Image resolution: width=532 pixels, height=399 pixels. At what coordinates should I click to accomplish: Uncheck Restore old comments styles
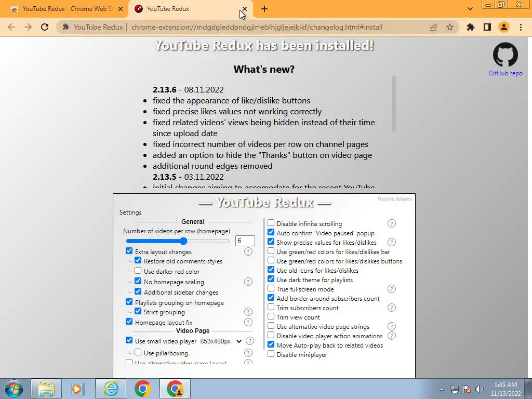coord(138,260)
